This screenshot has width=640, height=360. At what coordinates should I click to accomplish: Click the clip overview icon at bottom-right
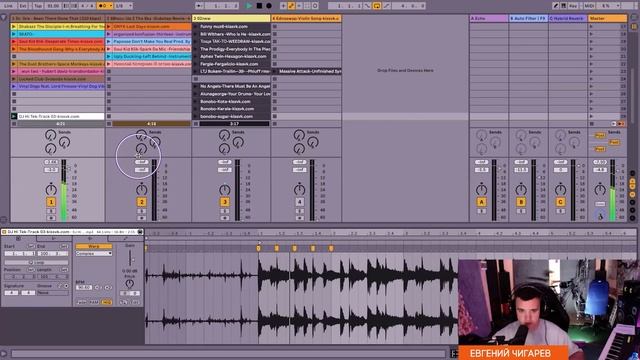[454, 353]
